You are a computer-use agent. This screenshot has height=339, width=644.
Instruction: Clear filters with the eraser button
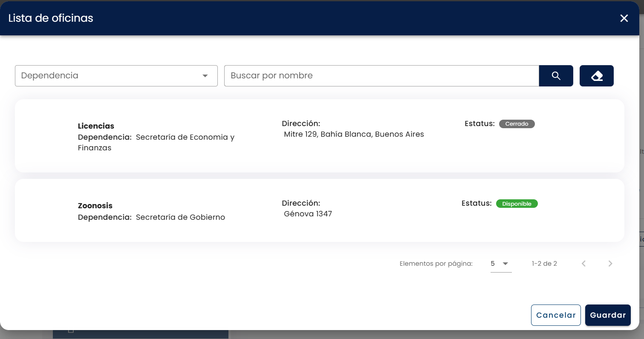point(597,76)
